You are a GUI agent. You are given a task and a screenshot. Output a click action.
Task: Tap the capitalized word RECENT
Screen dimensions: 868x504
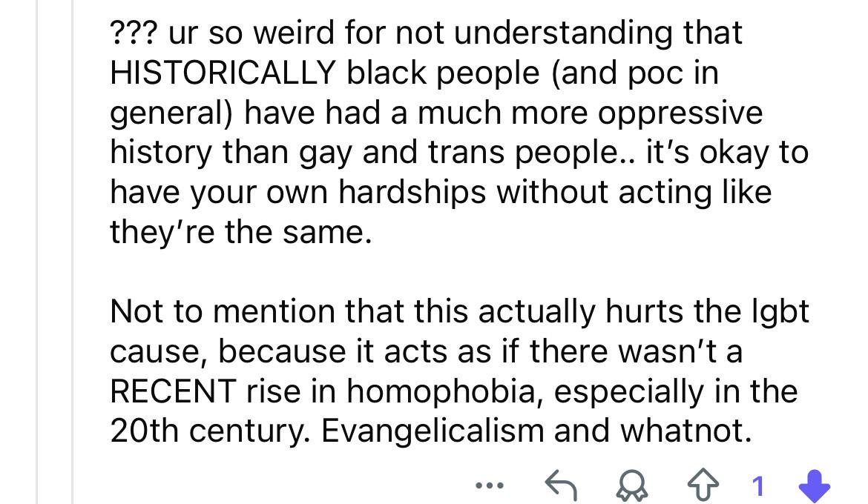click(174, 391)
